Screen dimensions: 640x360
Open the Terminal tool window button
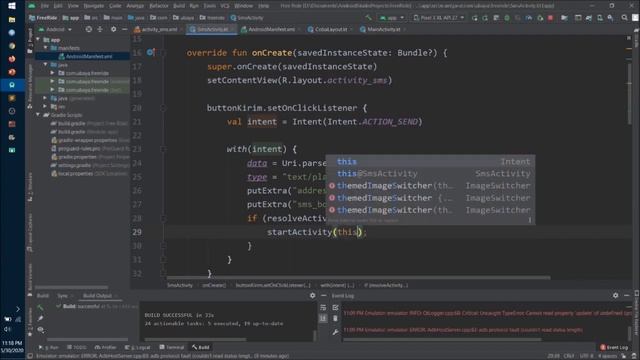[172, 347]
